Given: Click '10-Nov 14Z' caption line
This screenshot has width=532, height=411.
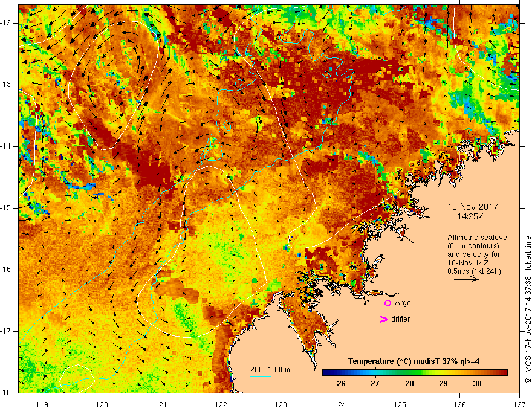Looking at the screenshot, I should [469, 263].
